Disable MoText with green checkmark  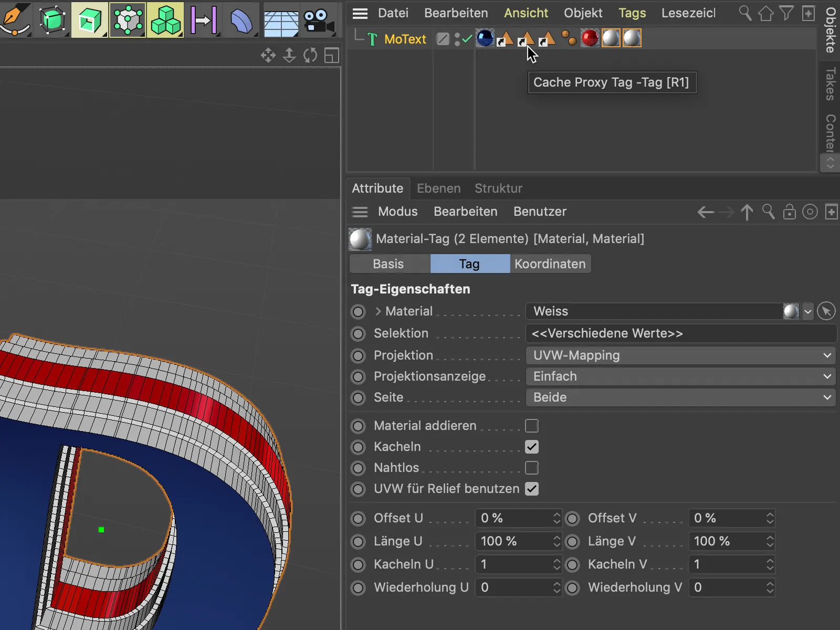[x=467, y=39]
